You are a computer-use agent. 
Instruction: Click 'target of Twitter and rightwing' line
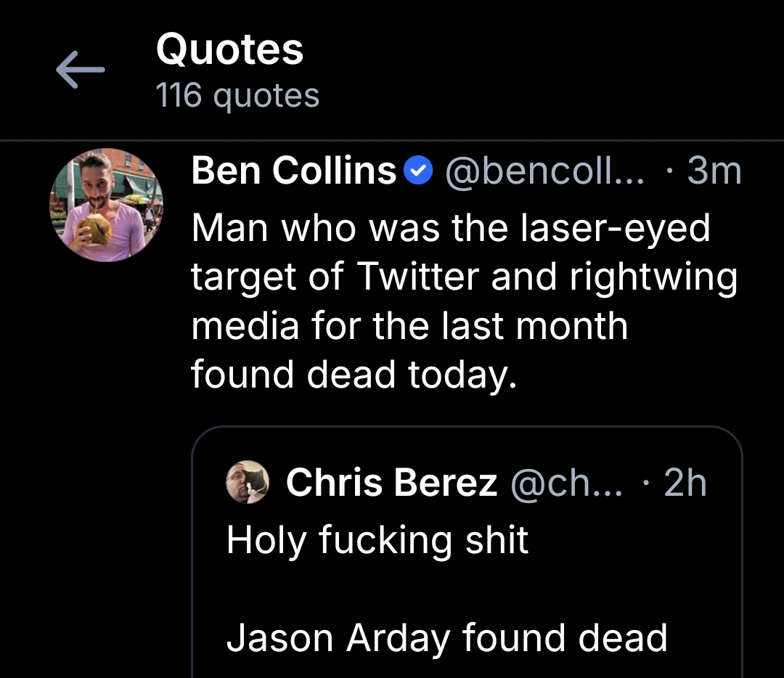465,277
